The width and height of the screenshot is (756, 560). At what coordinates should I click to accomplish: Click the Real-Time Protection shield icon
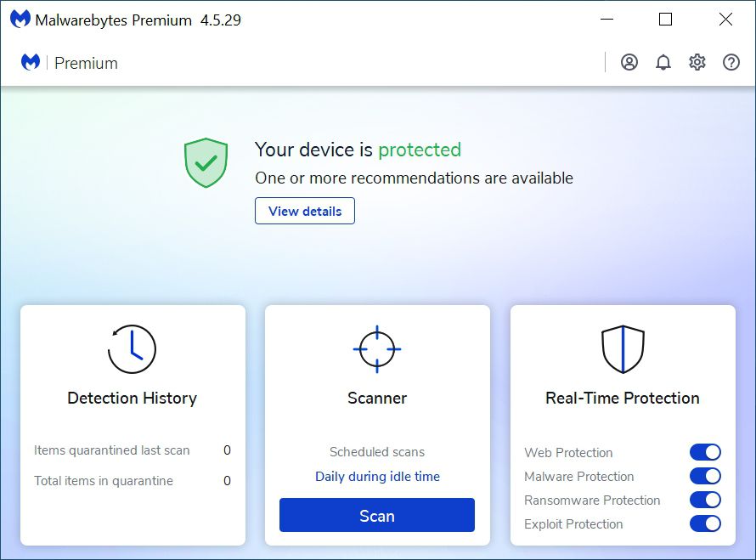(623, 349)
